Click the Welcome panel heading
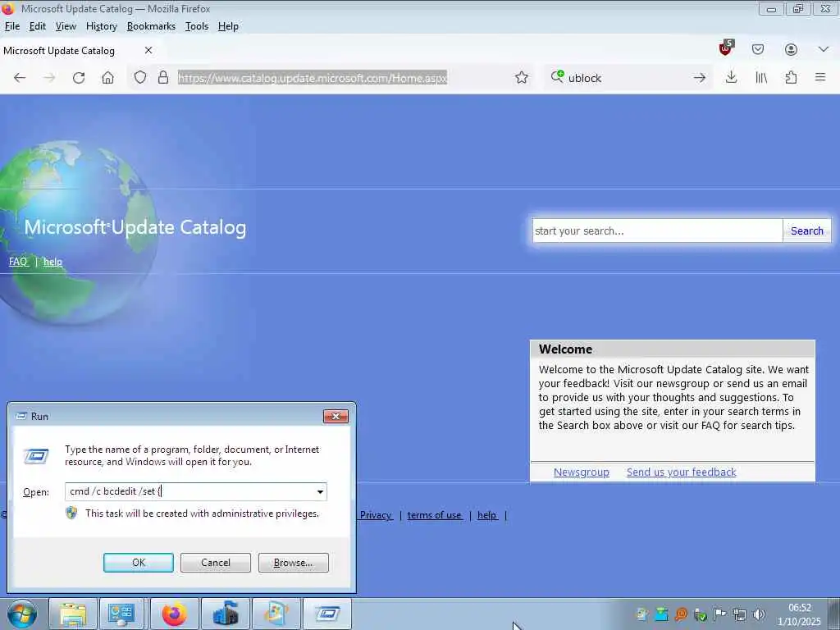This screenshot has height=630, width=840. pyautogui.click(x=566, y=349)
